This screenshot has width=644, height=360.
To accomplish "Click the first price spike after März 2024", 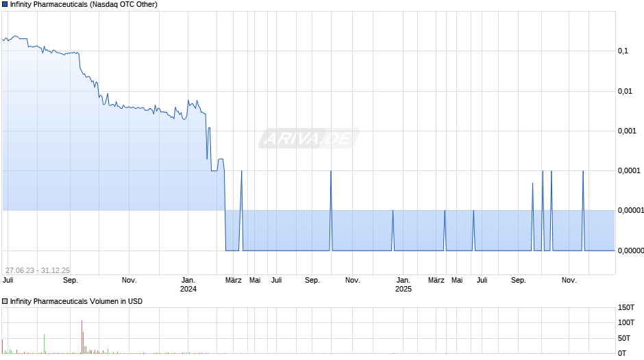I will 241,211.
